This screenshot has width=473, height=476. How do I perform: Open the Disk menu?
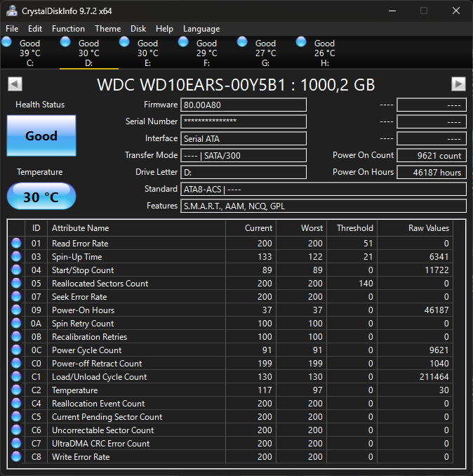point(138,29)
